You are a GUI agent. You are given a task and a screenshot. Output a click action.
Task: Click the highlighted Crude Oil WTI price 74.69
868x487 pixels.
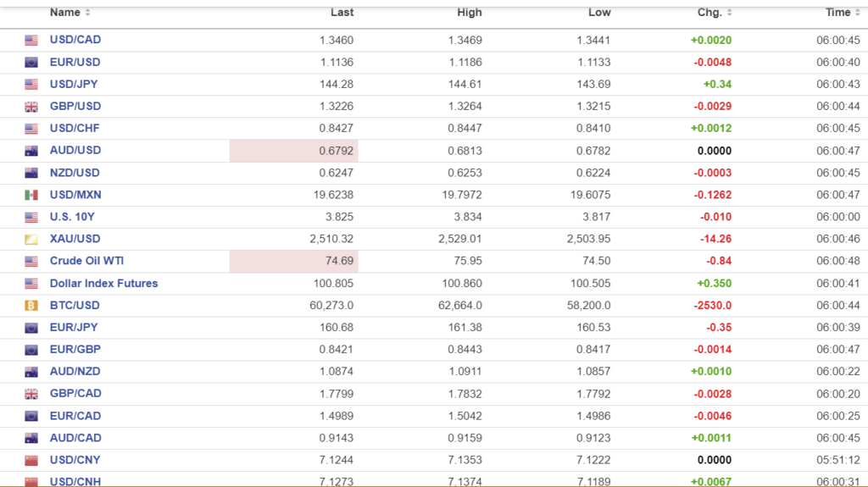(x=293, y=261)
